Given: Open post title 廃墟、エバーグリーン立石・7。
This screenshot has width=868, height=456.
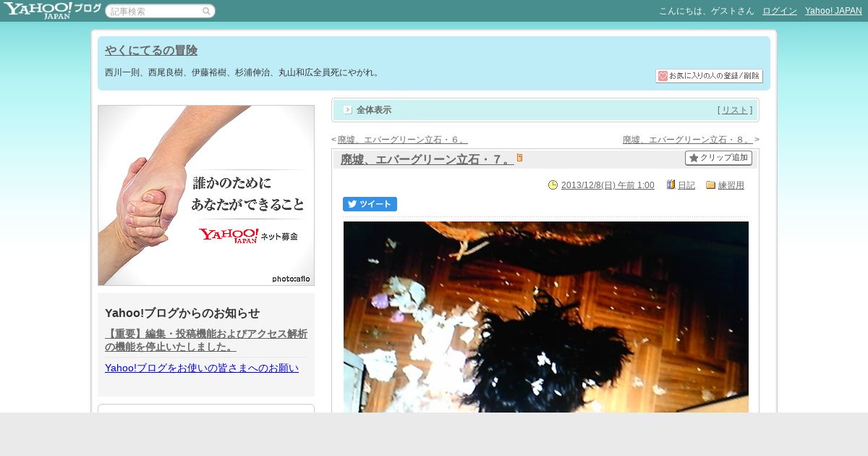Looking at the screenshot, I should pos(427,160).
